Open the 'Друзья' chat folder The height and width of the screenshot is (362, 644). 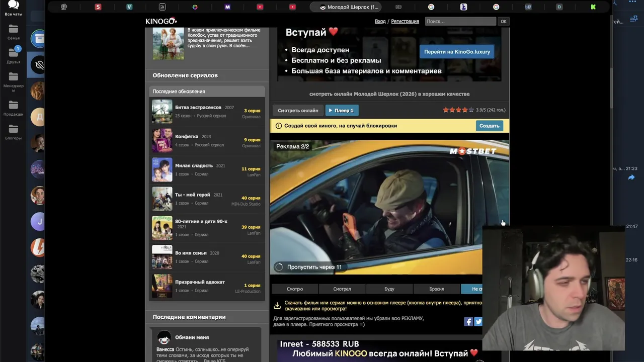tap(14, 55)
